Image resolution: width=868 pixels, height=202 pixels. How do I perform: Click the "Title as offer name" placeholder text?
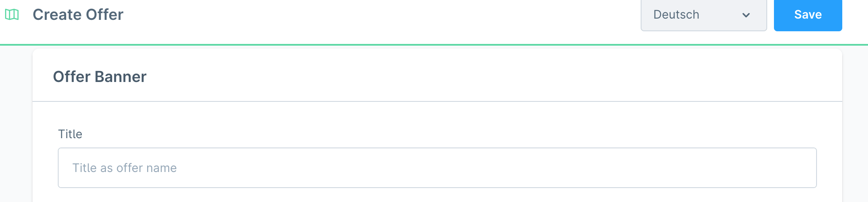[124, 168]
